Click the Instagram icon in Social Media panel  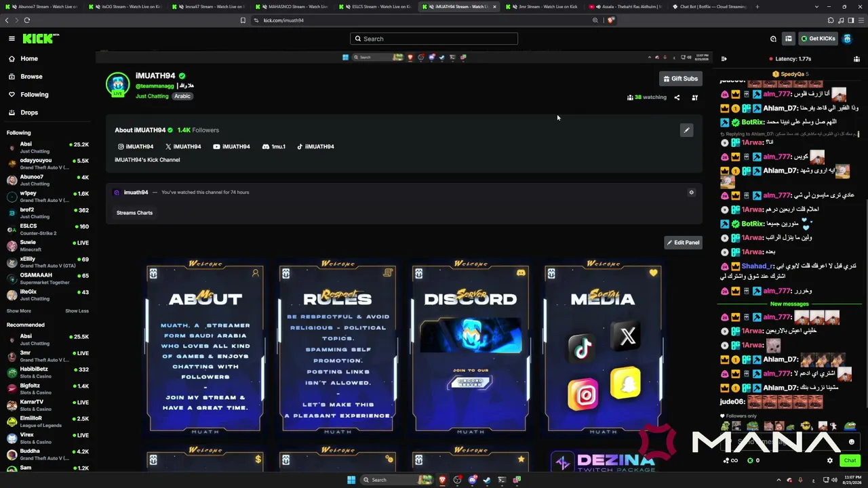click(583, 394)
